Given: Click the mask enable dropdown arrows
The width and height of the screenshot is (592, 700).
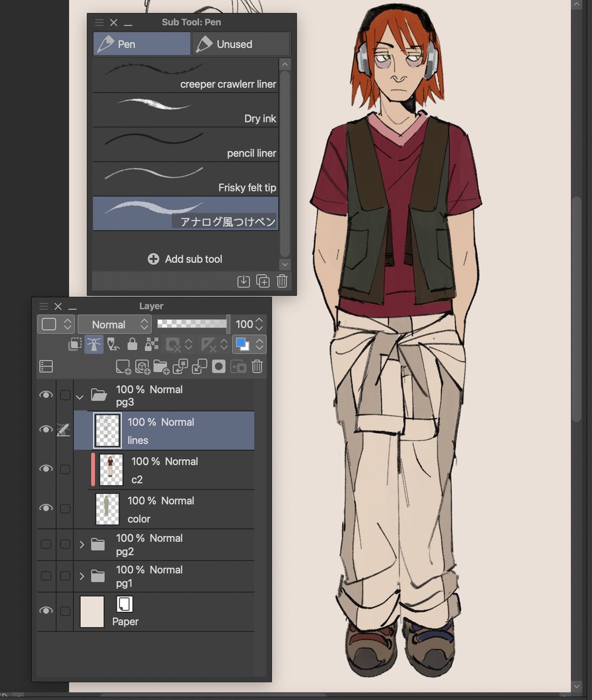Looking at the screenshot, I should (x=188, y=345).
